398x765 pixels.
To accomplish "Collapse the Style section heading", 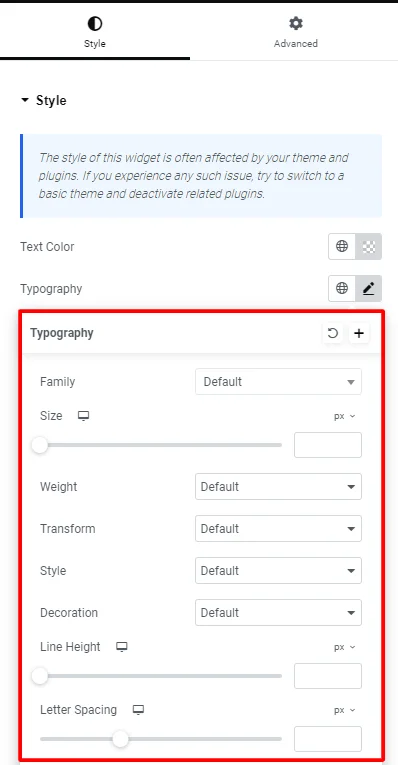I will click(43, 101).
